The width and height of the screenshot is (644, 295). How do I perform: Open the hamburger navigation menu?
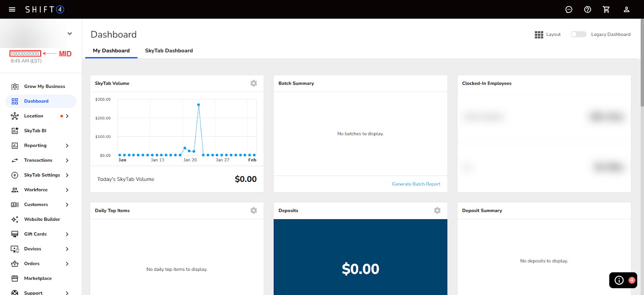coord(12,9)
